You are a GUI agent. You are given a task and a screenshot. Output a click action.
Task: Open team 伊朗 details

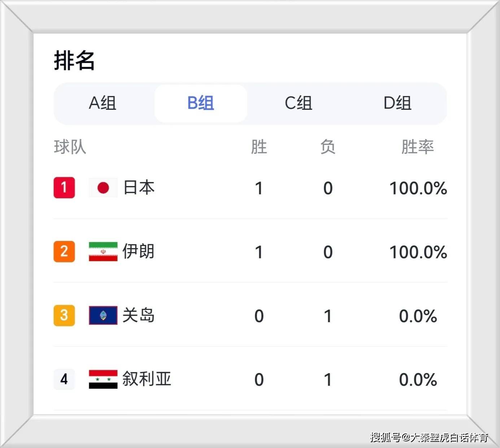coord(138,251)
